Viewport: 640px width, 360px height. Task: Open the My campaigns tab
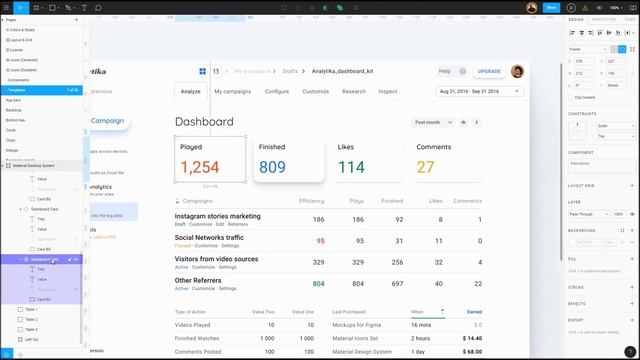(233, 91)
